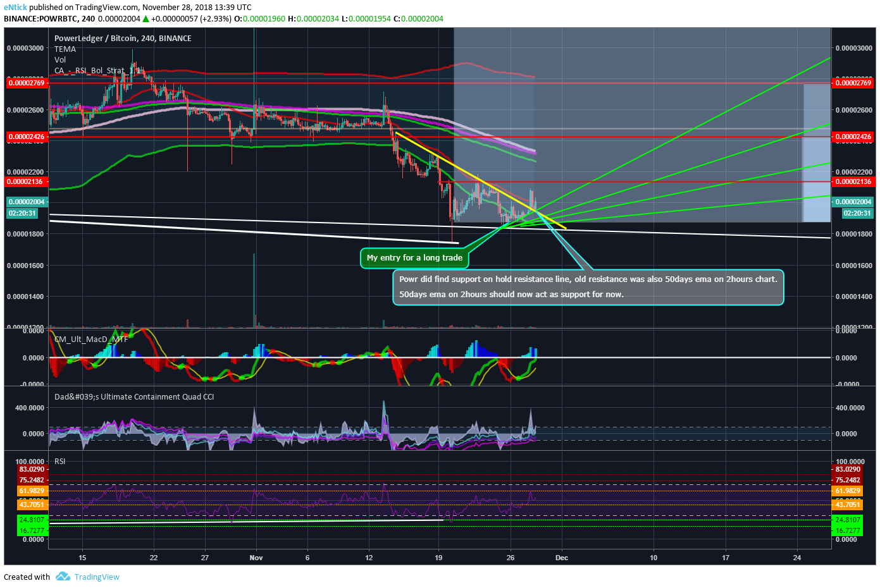This screenshot has width=880, height=588.
Task: Select the O:0.00001960 open value in the header
Action: point(260,19)
